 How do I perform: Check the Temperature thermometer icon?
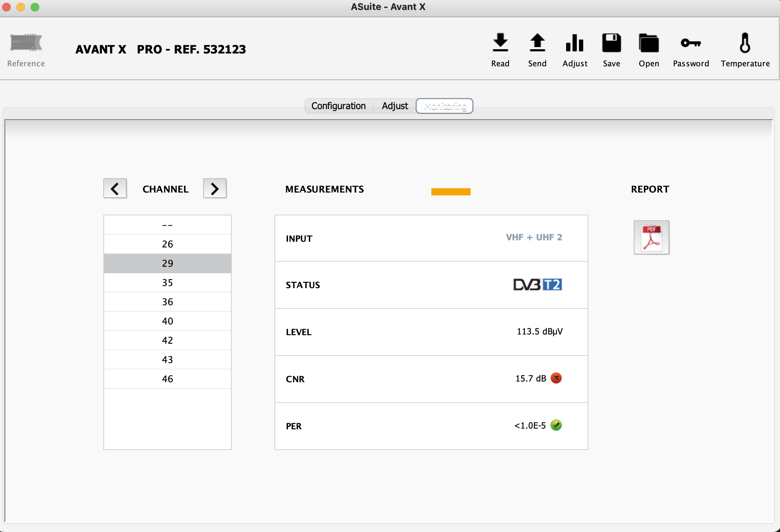[745, 43]
